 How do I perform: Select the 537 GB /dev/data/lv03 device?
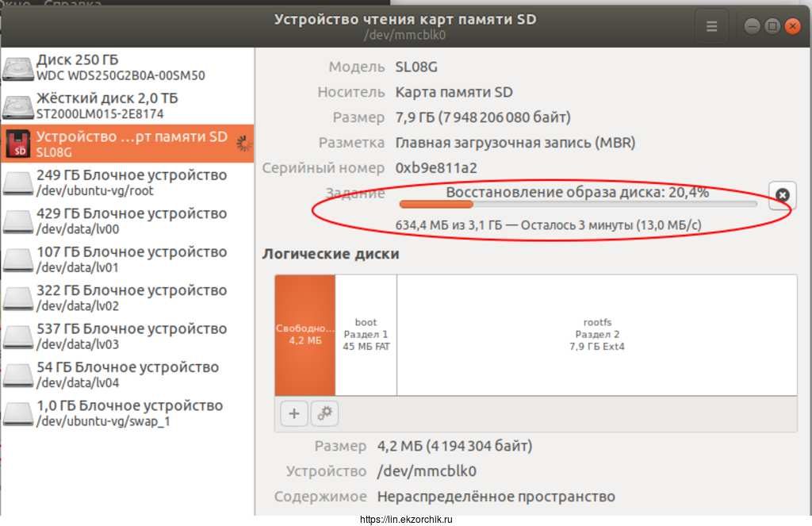[131, 336]
